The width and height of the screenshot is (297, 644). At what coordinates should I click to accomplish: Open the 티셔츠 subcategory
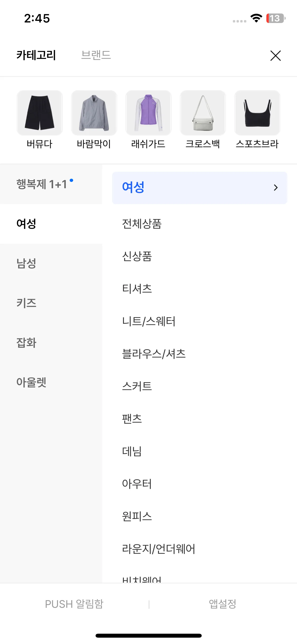coord(137,289)
